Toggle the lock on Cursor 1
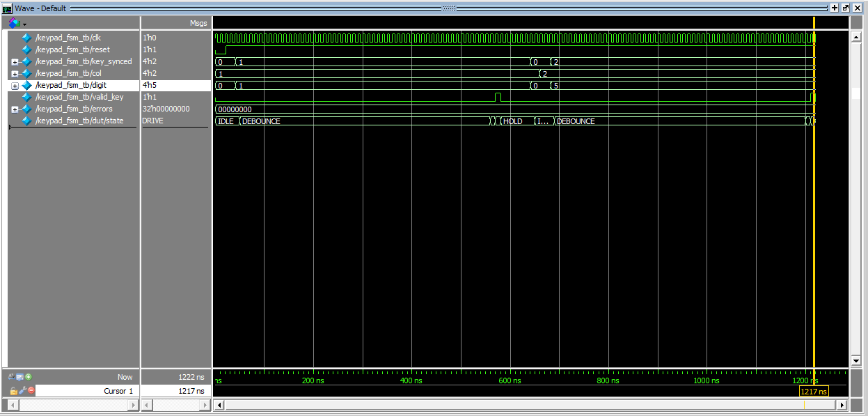868x416 pixels. pyautogui.click(x=13, y=391)
